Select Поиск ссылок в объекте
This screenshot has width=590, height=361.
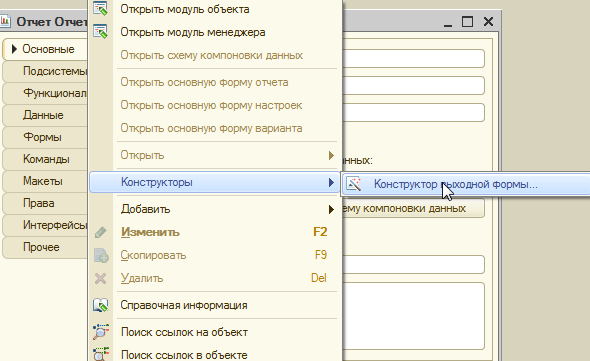point(216,354)
